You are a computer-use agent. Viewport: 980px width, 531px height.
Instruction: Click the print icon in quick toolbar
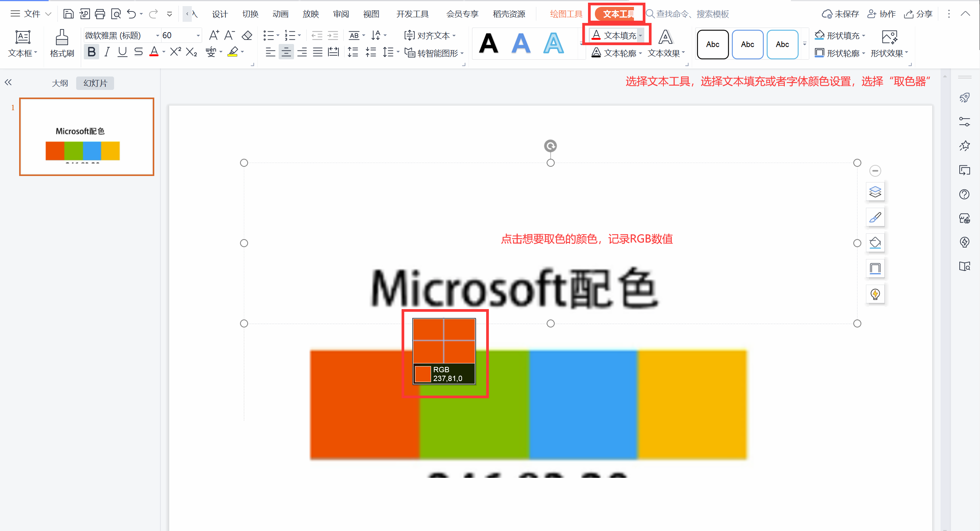click(x=100, y=14)
